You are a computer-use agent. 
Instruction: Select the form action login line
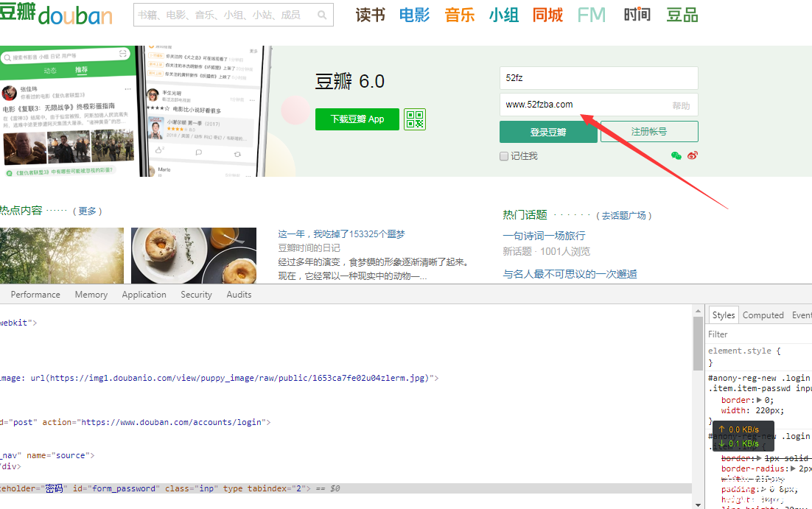[x=135, y=423]
